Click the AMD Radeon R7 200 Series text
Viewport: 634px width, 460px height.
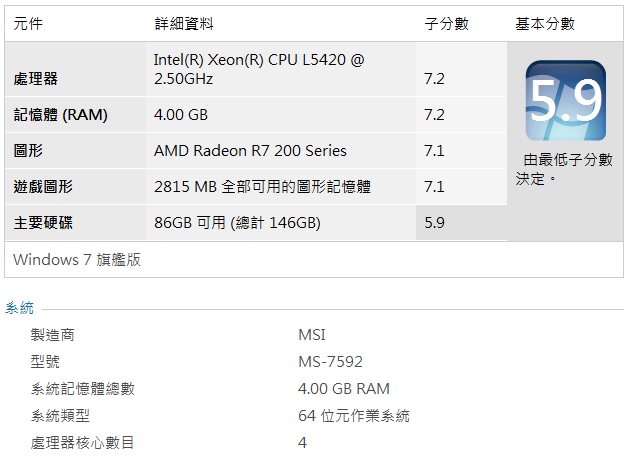click(250, 151)
